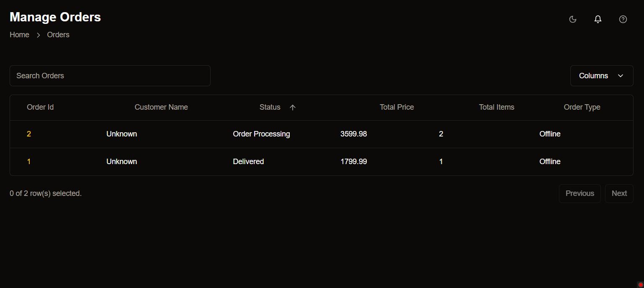
Task: Open notifications bell icon
Action: [598, 19]
